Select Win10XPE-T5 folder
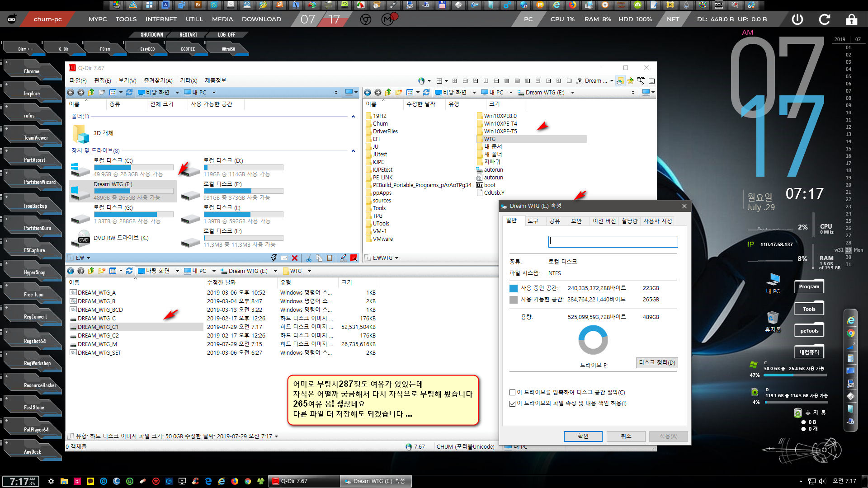868x488 pixels. [497, 131]
